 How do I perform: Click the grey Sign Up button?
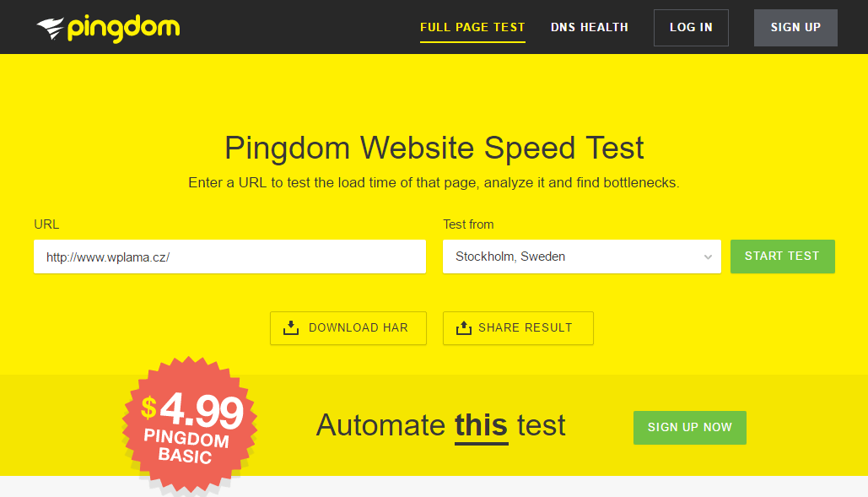pyautogui.click(x=795, y=28)
